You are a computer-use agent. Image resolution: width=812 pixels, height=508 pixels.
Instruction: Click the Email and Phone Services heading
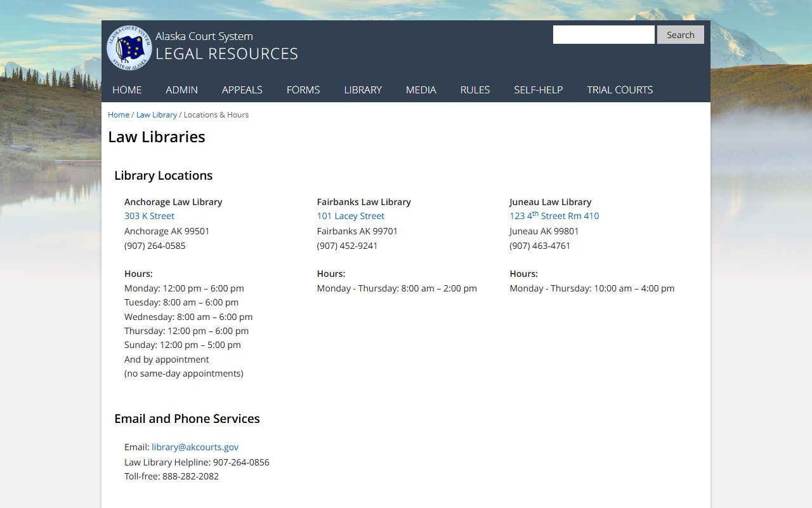[x=187, y=418]
